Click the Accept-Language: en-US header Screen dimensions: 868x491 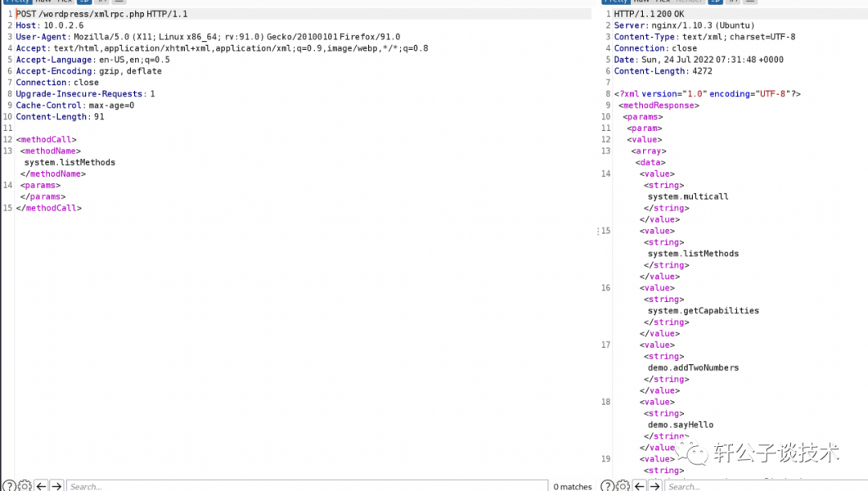92,59
